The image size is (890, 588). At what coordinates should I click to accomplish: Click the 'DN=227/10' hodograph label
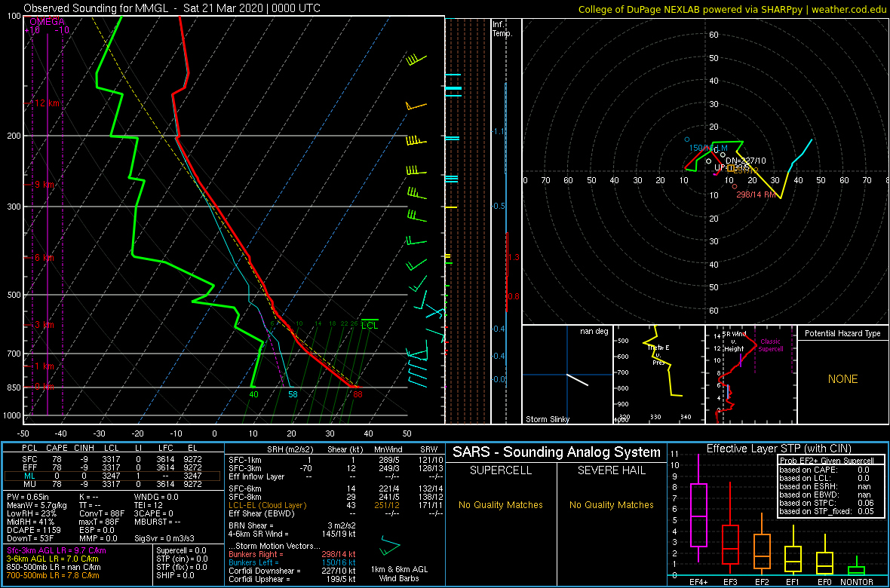[746, 161]
